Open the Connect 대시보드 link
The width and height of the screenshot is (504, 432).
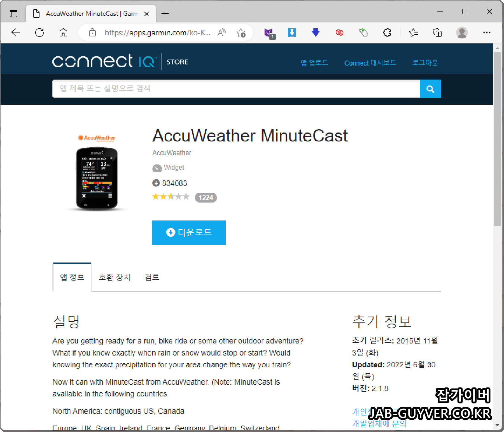coord(370,63)
